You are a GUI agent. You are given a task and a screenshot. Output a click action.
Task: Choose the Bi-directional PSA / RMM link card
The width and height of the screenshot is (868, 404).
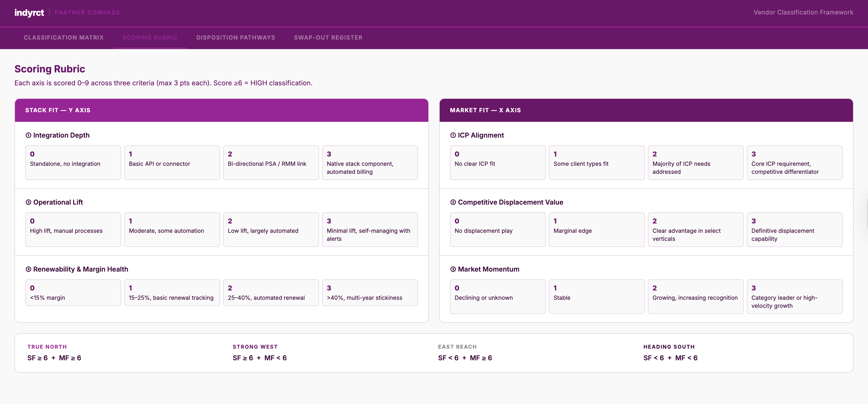[270, 162]
